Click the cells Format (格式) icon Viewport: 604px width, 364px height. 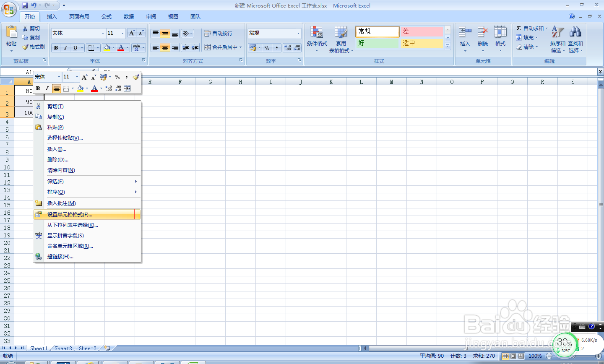[x=500, y=32]
